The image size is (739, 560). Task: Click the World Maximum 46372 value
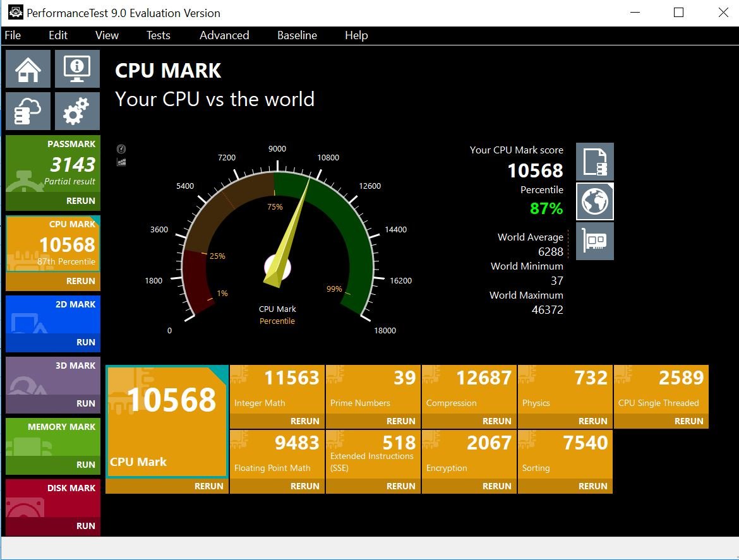pyautogui.click(x=547, y=309)
